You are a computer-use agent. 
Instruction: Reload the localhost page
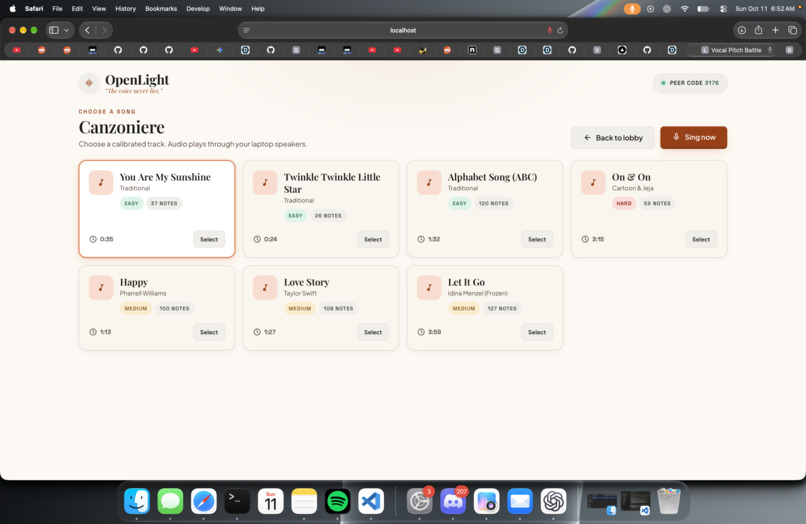(560, 30)
